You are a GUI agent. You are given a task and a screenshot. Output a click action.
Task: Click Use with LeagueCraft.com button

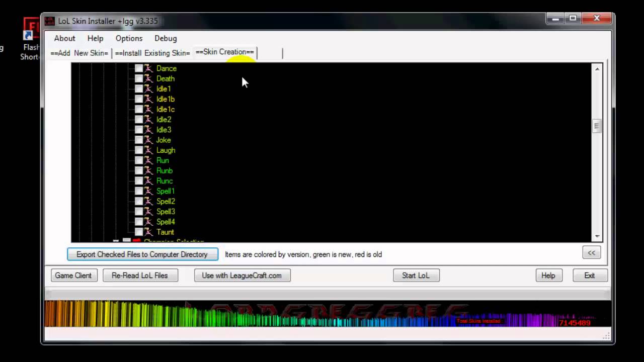pos(242,276)
